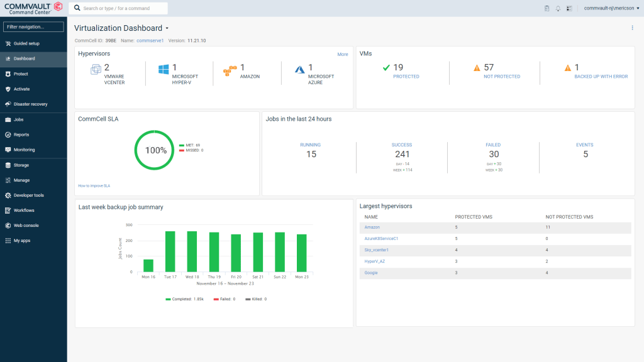The image size is (644, 362).
Task: Open the HyperV_AZ hypervisor link
Action: [375, 261]
